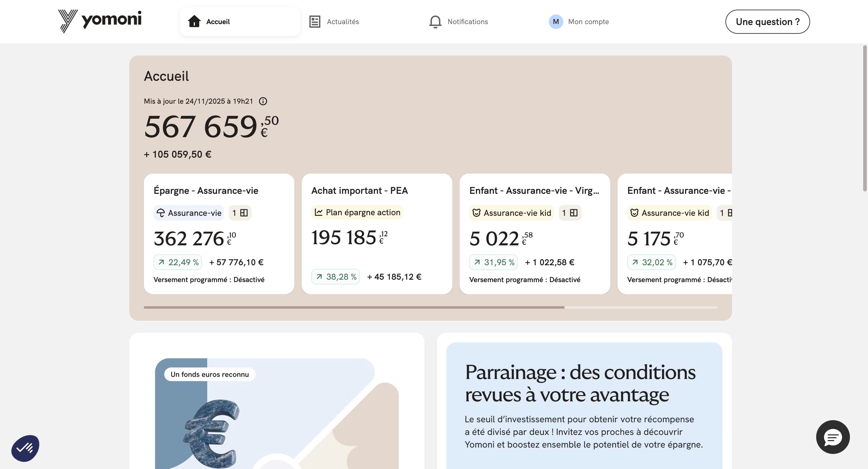
Task: Open the chat bubble widget
Action: (833, 437)
